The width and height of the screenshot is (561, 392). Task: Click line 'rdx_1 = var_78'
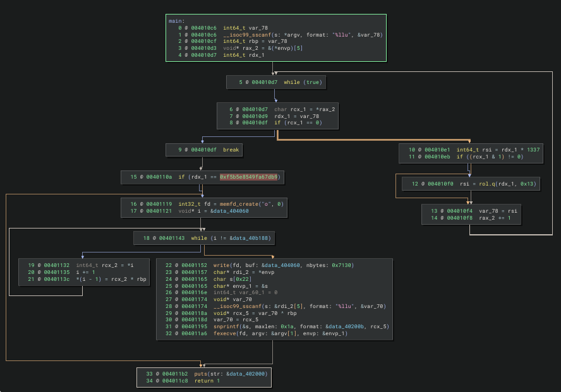pyautogui.click(x=296, y=116)
